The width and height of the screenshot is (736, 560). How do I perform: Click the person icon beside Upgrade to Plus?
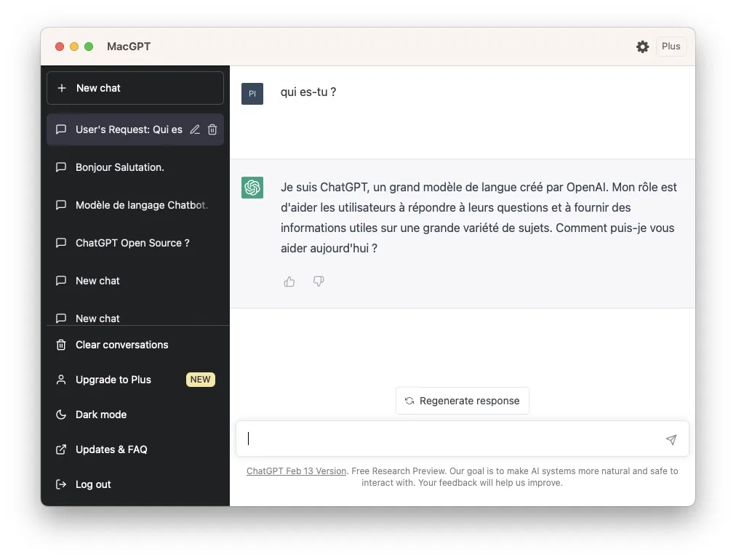tap(61, 380)
